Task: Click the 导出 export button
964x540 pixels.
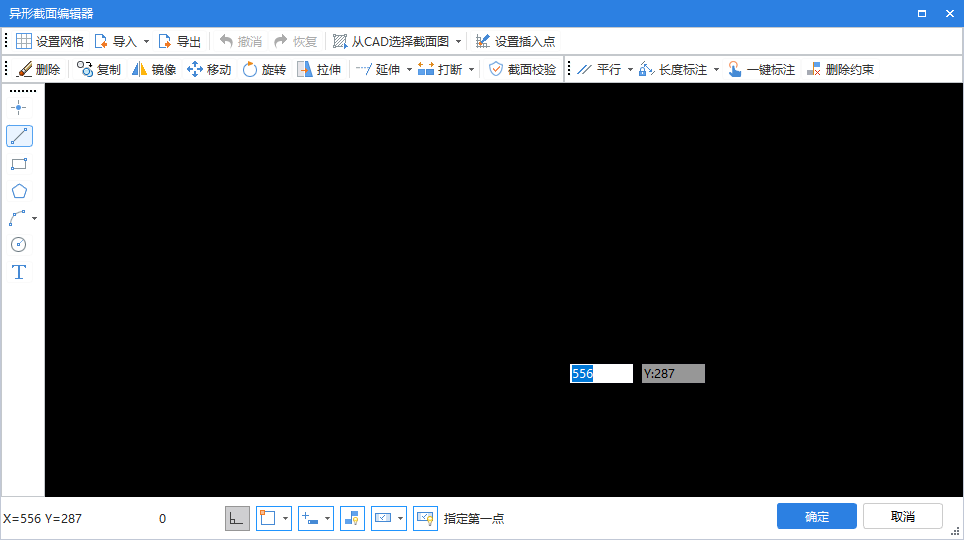Action: coord(180,41)
